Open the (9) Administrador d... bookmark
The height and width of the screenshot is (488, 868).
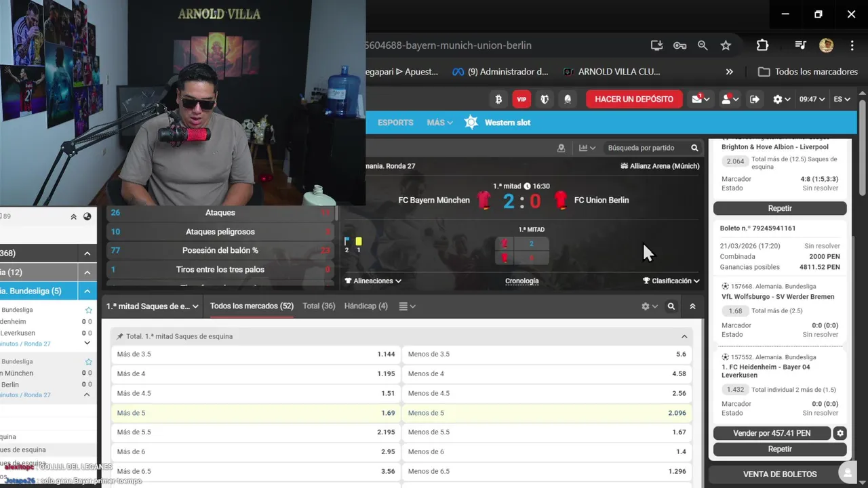pyautogui.click(x=500, y=72)
